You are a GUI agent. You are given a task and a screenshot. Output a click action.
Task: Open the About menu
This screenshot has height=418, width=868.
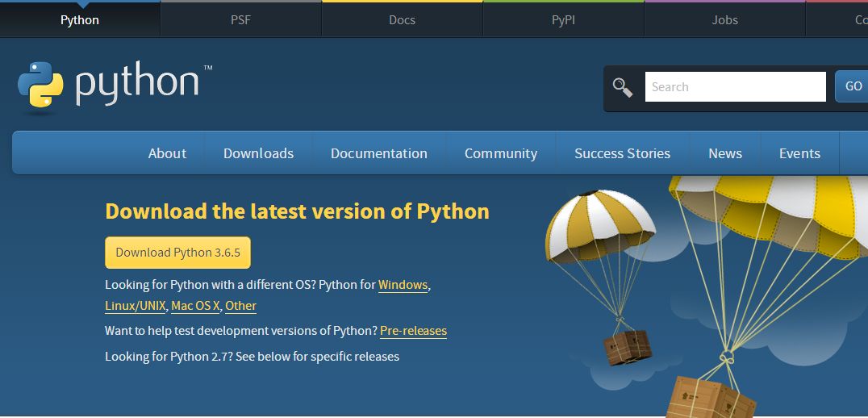167,153
